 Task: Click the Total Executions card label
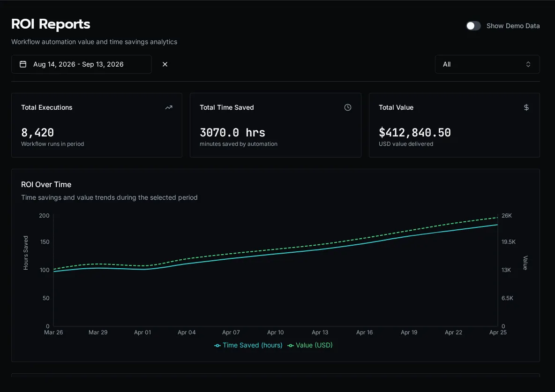click(x=47, y=107)
